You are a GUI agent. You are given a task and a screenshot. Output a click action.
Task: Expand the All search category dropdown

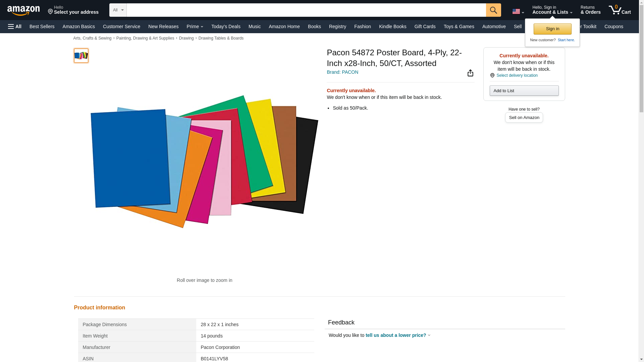(x=118, y=10)
